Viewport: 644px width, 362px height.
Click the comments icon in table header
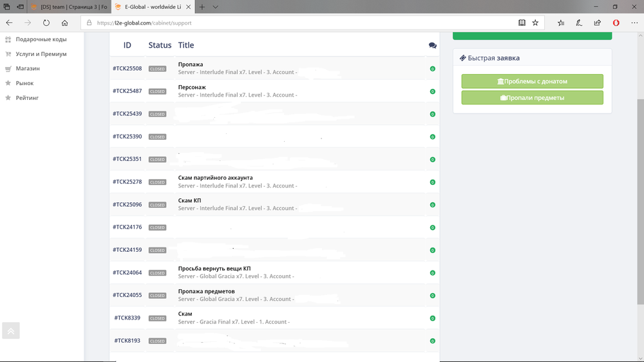point(432,46)
